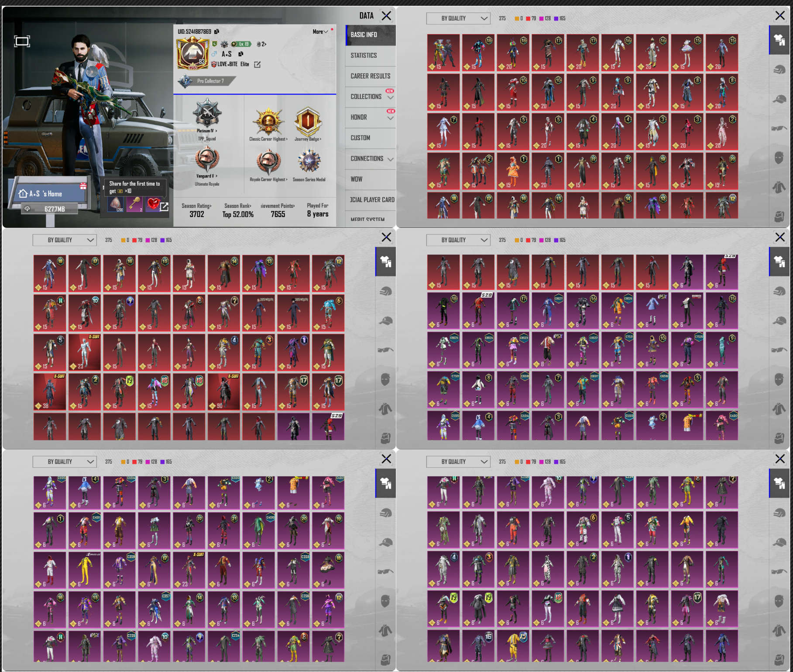
Task: Open Platinum IV TPP_Squad rank details
Action: [207, 119]
